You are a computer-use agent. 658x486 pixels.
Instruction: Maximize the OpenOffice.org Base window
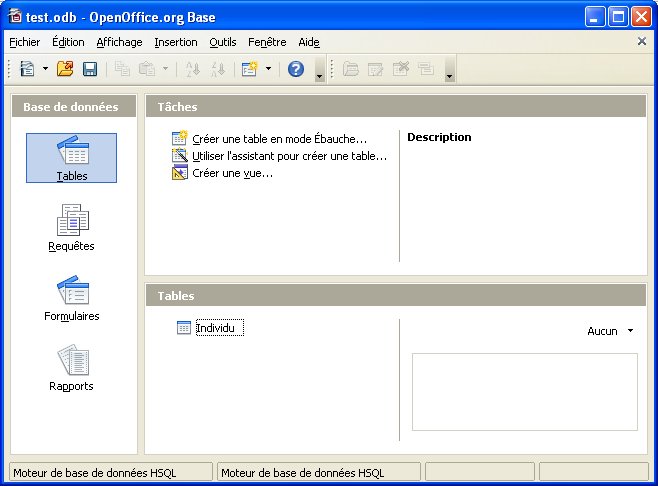click(618, 17)
